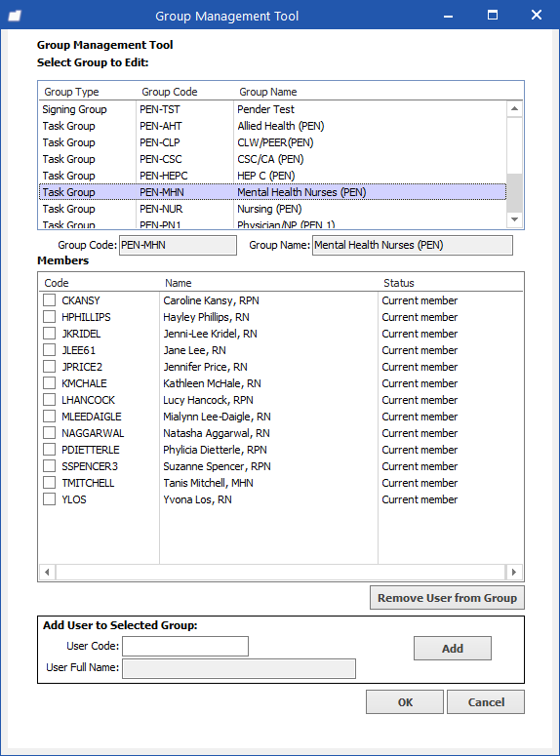Toggle the NAGGARWAL checkbox
Screen dimensions: 560x756
click(49, 433)
